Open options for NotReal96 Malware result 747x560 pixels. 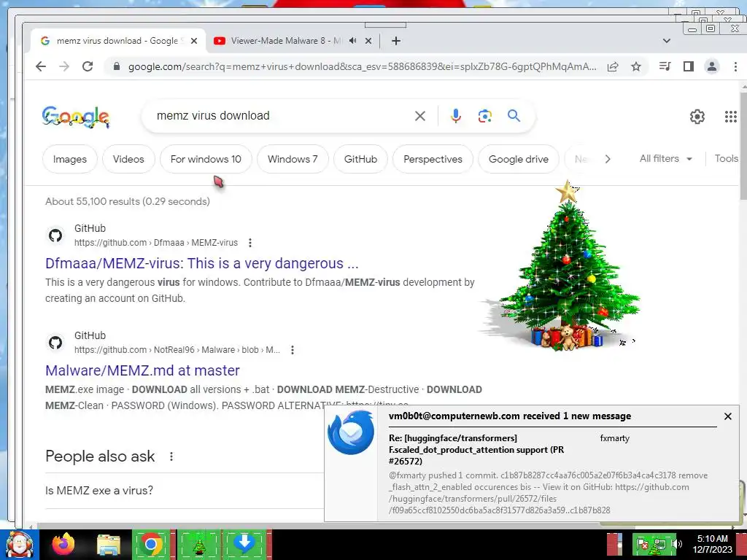293,350
